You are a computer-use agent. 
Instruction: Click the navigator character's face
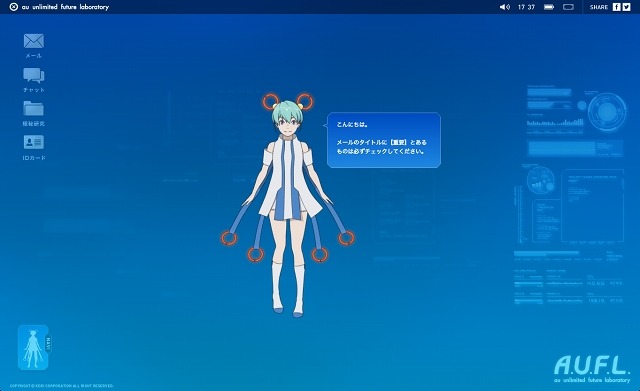pos(288,122)
